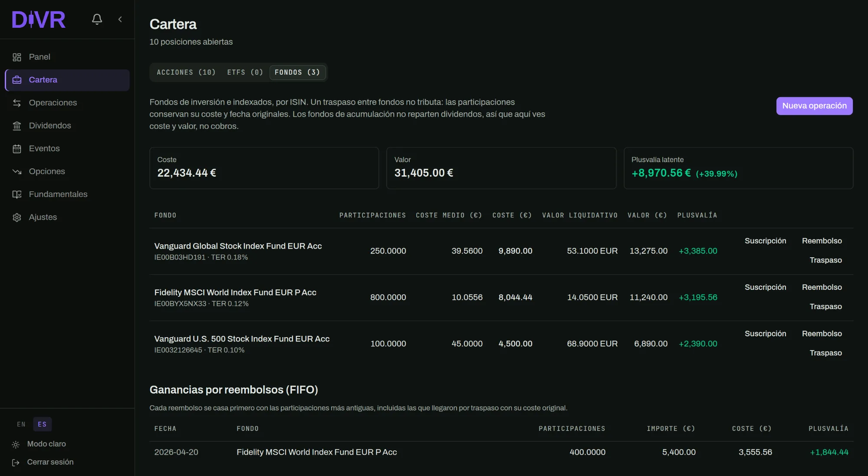
Task: Click the Coste total 22,434.44 € value
Action: (x=187, y=173)
